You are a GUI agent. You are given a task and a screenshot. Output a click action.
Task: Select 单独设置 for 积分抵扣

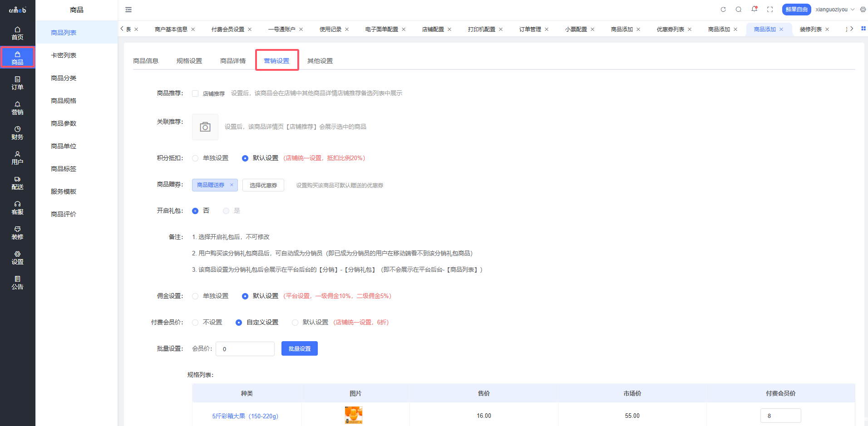click(195, 158)
